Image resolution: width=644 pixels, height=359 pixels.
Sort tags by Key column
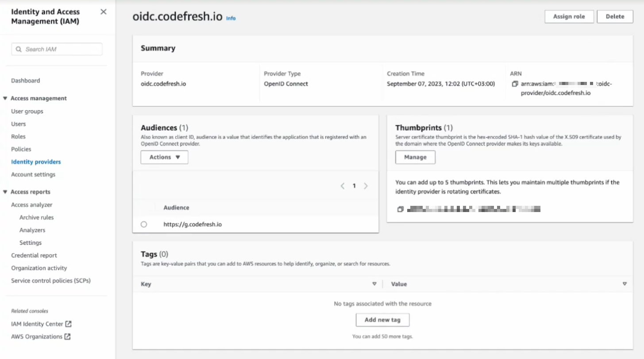(374, 284)
